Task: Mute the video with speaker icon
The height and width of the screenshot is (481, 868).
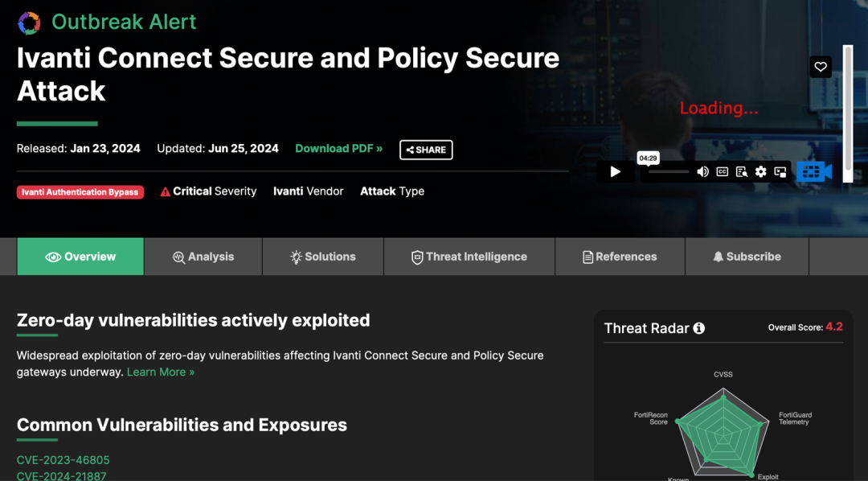Action: pos(702,172)
